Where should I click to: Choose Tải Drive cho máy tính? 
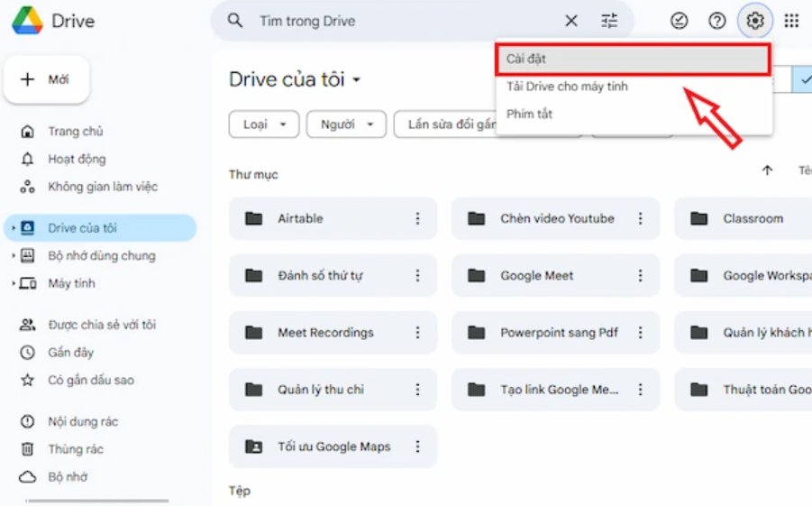pos(633,86)
